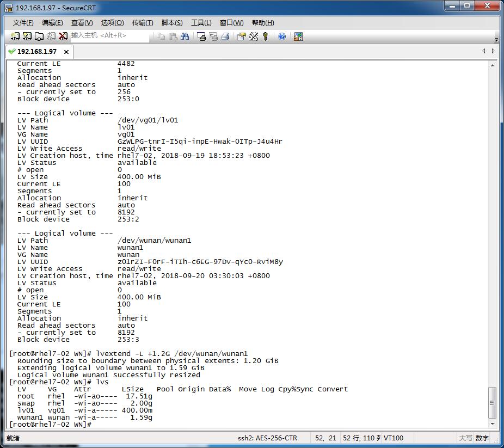Select the 192.168.1.97 session tab

[x=40, y=51]
